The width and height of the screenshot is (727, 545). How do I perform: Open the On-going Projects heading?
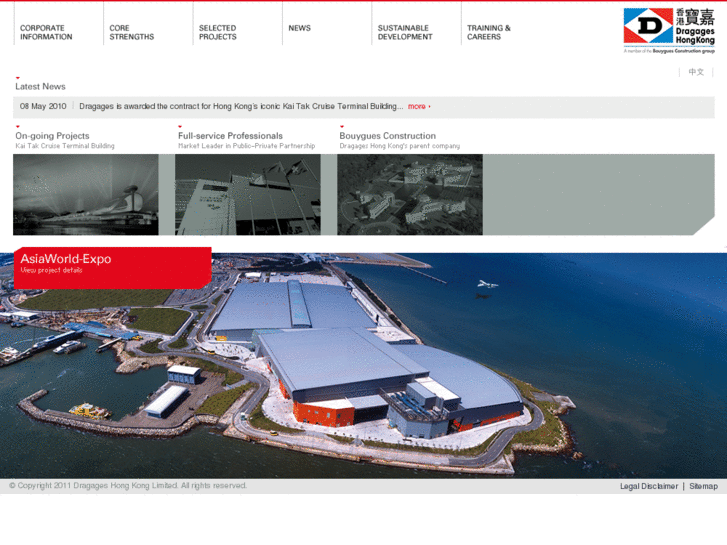[52, 136]
